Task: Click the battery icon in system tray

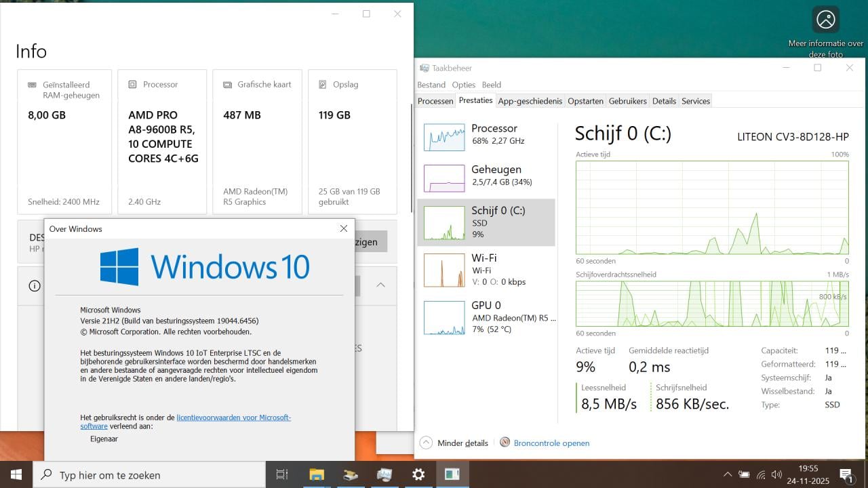Action: point(744,474)
